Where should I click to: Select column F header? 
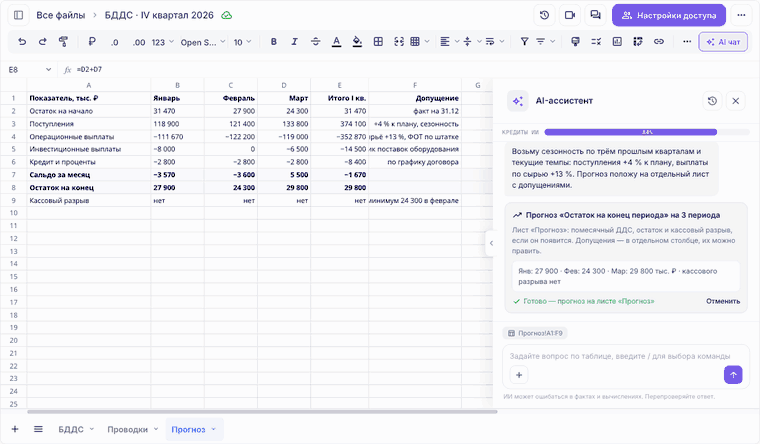click(x=415, y=85)
